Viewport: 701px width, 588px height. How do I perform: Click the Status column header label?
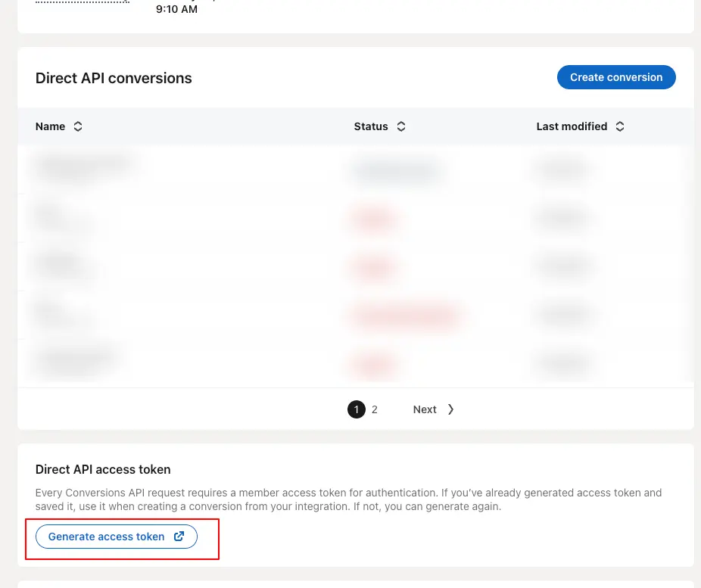pyautogui.click(x=371, y=126)
